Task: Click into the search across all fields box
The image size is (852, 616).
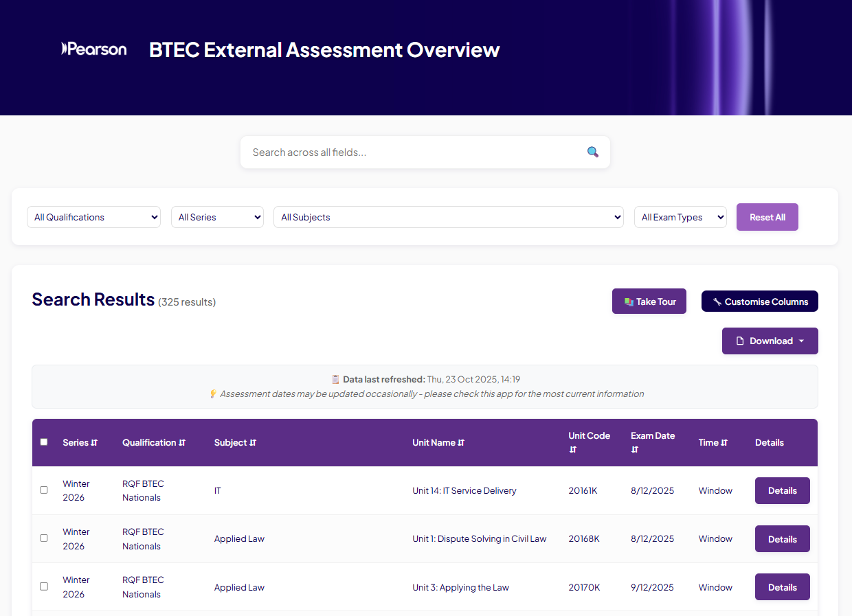Action: tap(412, 152)
